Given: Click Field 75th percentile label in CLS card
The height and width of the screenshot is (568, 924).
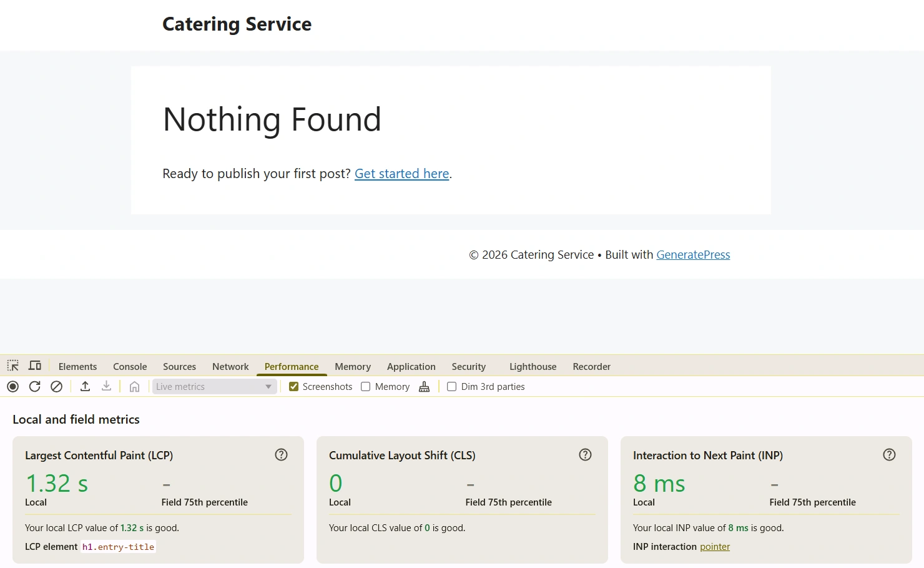Looking at the screenshot, I should pyautogui.click(x=509, y=502).
